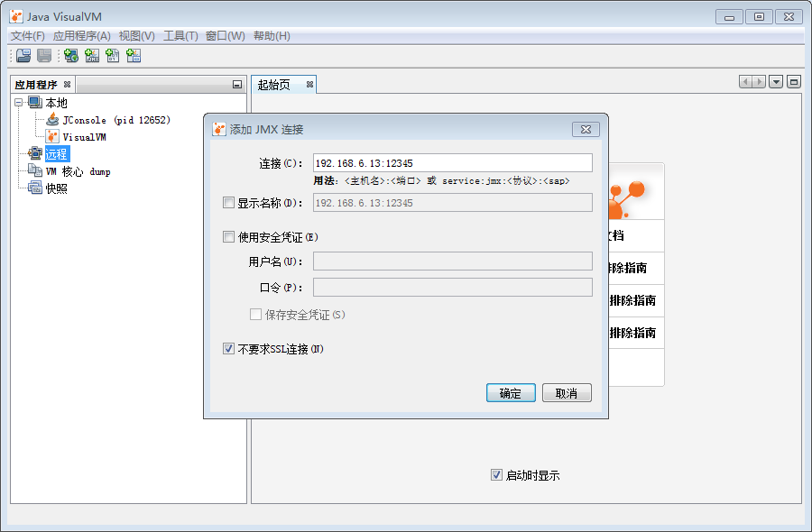Open the 应用程序(A) menu

point(81,36)
